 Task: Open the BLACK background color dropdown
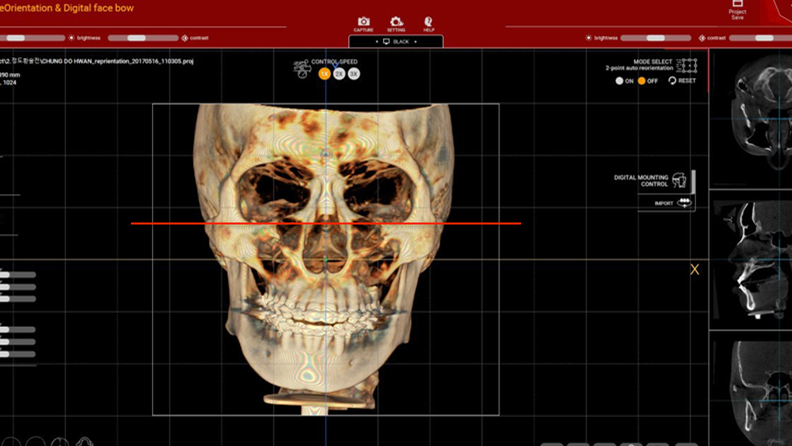point(396,42)
